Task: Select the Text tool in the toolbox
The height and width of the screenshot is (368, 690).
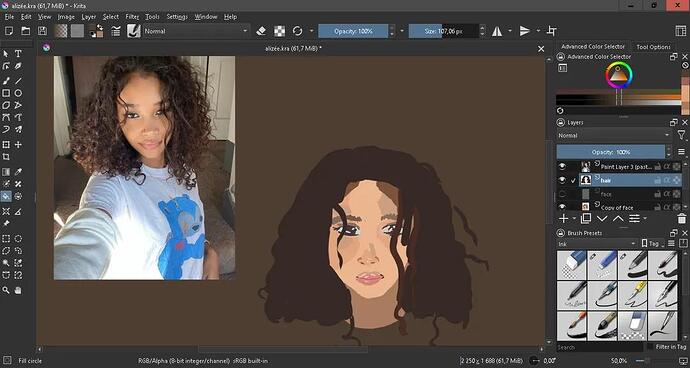Action: [18, 54]
